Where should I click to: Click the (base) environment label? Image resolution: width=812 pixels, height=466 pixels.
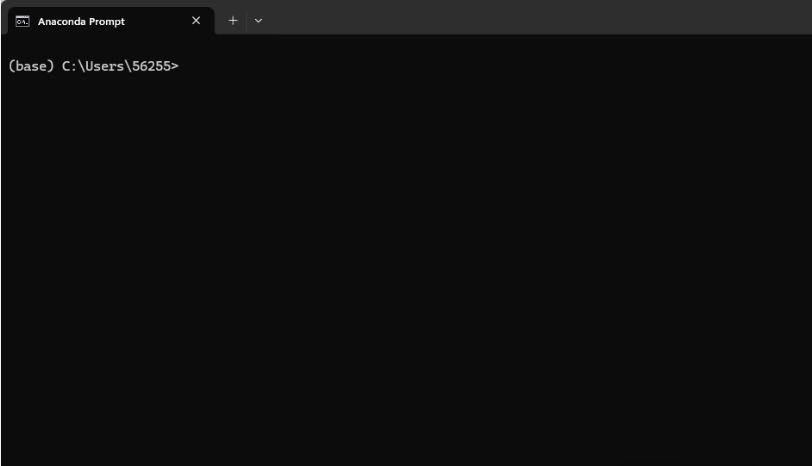coord(31,66)
